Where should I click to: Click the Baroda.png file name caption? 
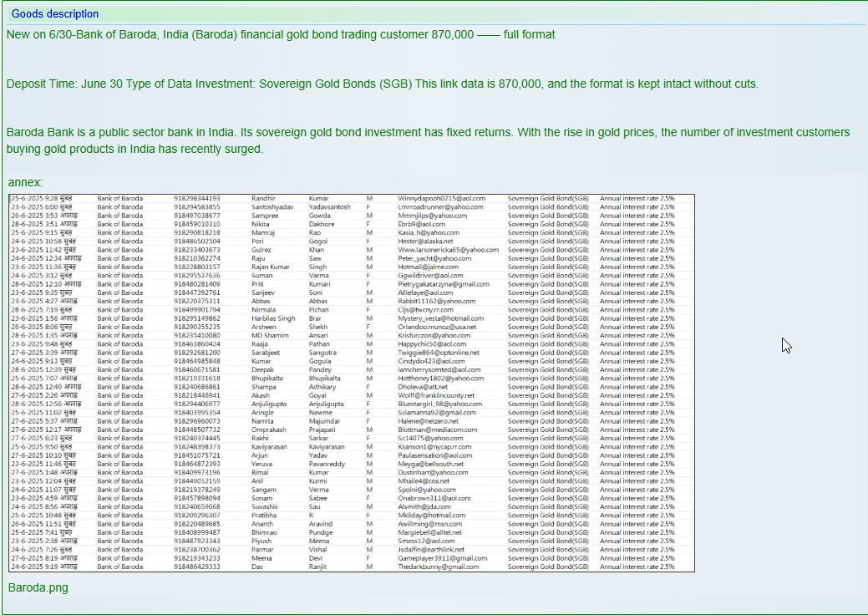click(x=38, y=587)
